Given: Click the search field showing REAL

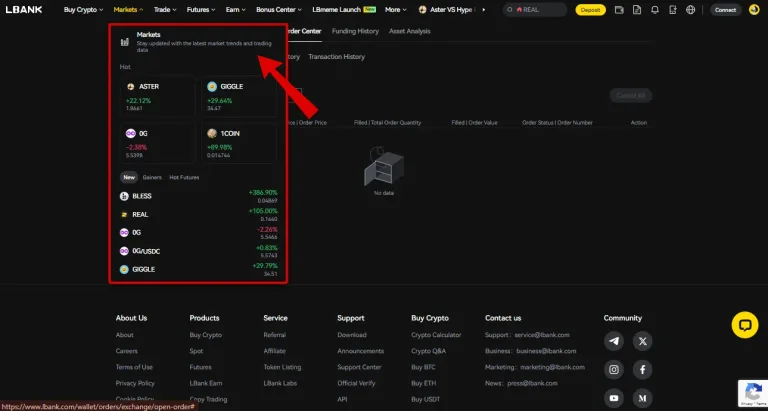Looking at the screenshot, I should pos(535,10).
